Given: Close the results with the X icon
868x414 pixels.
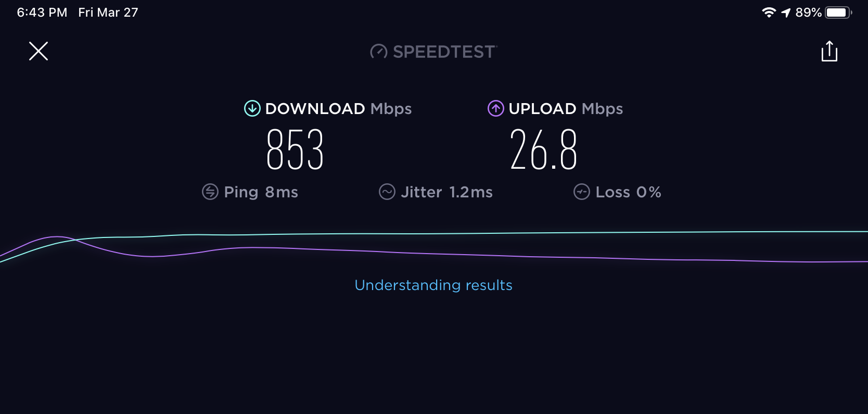Looking at the screenshot, I should pos(39,51).
